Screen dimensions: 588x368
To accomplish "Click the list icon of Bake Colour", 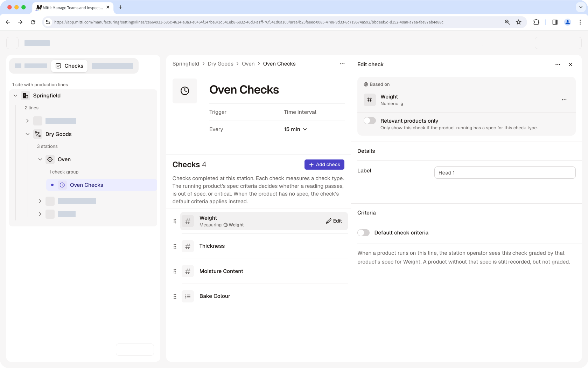I will [x=188, y=297].
